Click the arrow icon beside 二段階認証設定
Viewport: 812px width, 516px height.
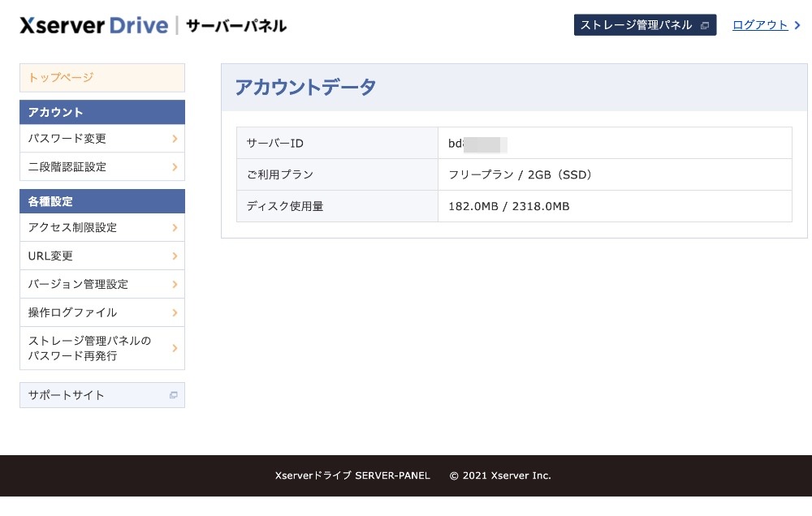point(174,166)
